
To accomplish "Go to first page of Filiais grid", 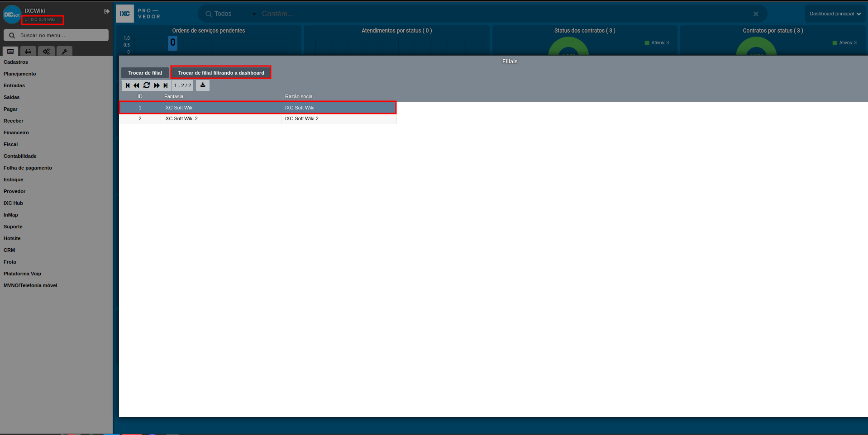I will tap(128, 85).
